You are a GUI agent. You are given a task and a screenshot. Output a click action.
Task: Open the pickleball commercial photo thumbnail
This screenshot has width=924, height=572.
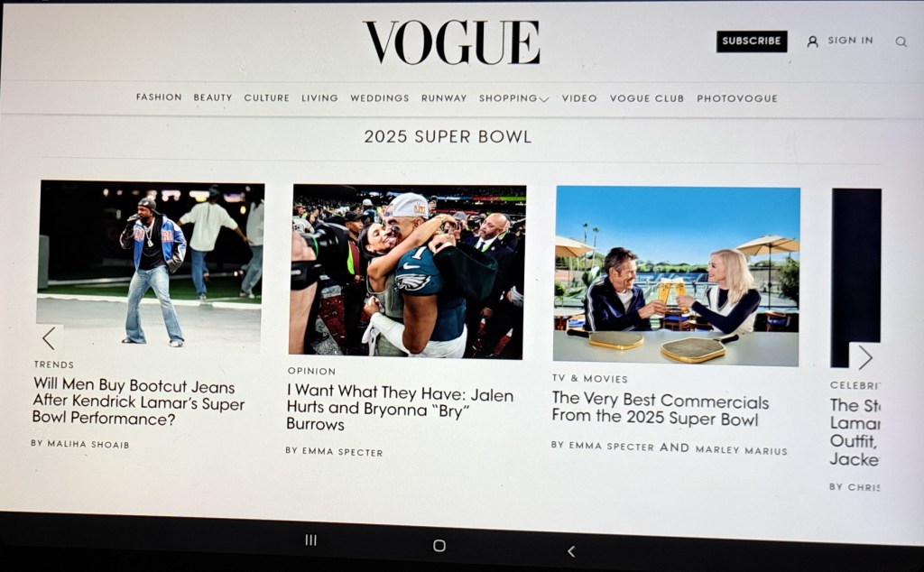click(x=677, y=276)
